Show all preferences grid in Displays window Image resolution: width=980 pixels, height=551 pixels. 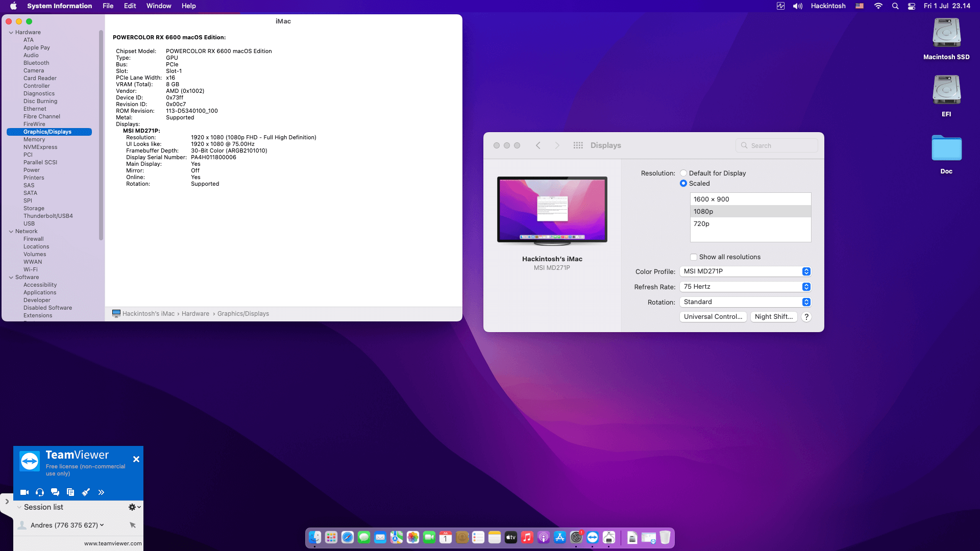pos(578,145)
